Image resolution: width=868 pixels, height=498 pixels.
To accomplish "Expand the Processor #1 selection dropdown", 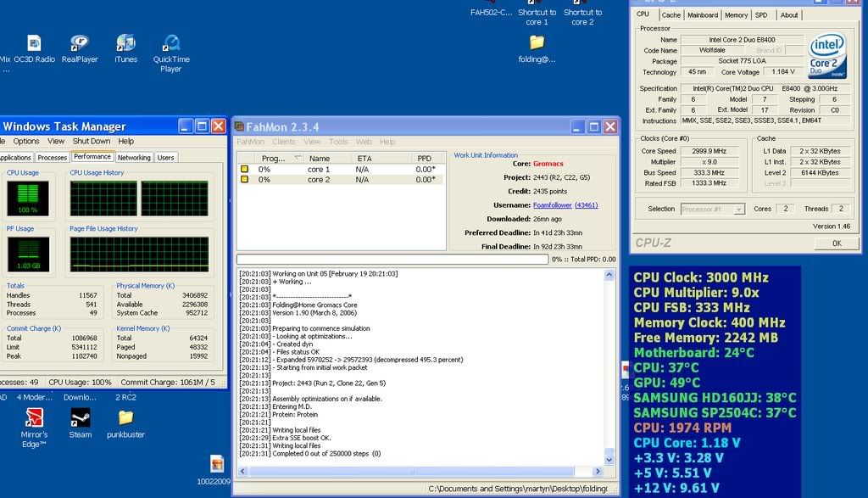I will [x=739, y=210].
